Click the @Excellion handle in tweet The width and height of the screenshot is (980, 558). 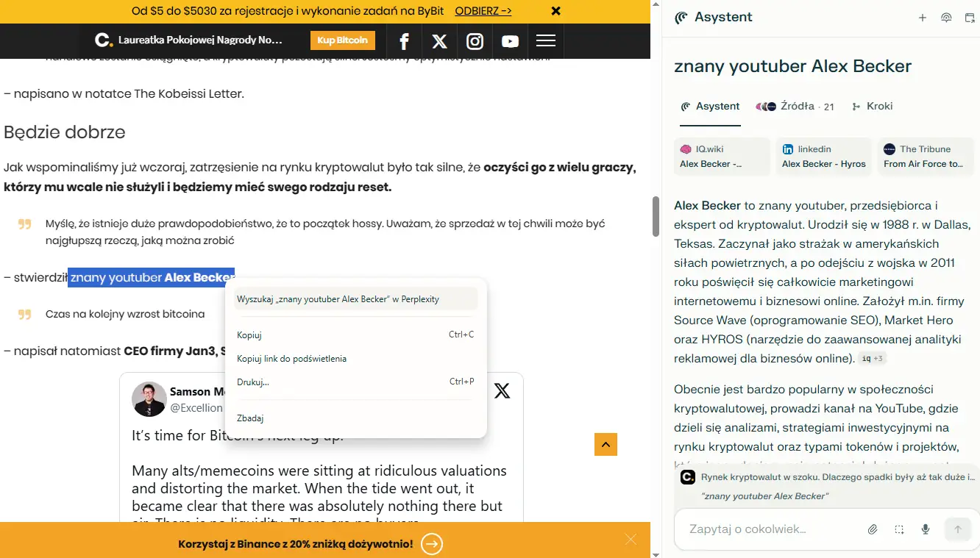(196, 407)
